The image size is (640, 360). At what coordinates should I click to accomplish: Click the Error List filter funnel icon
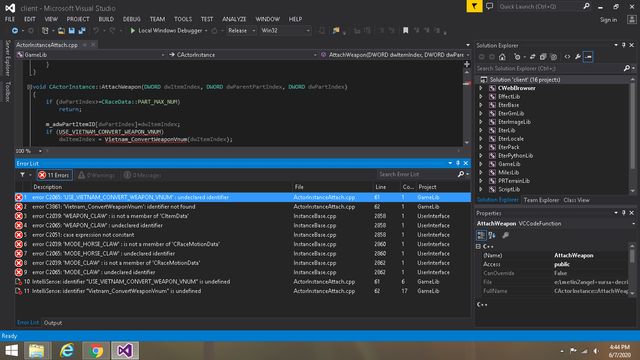click(22, 175)
